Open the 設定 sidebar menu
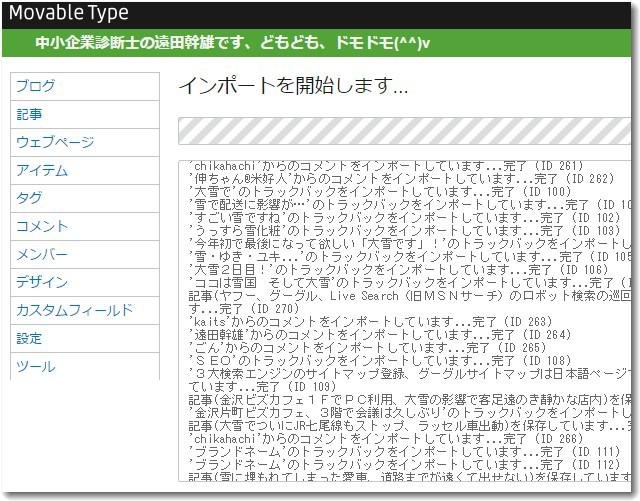The height and width of the screenshot is (501, 640). tap(85, 339)
